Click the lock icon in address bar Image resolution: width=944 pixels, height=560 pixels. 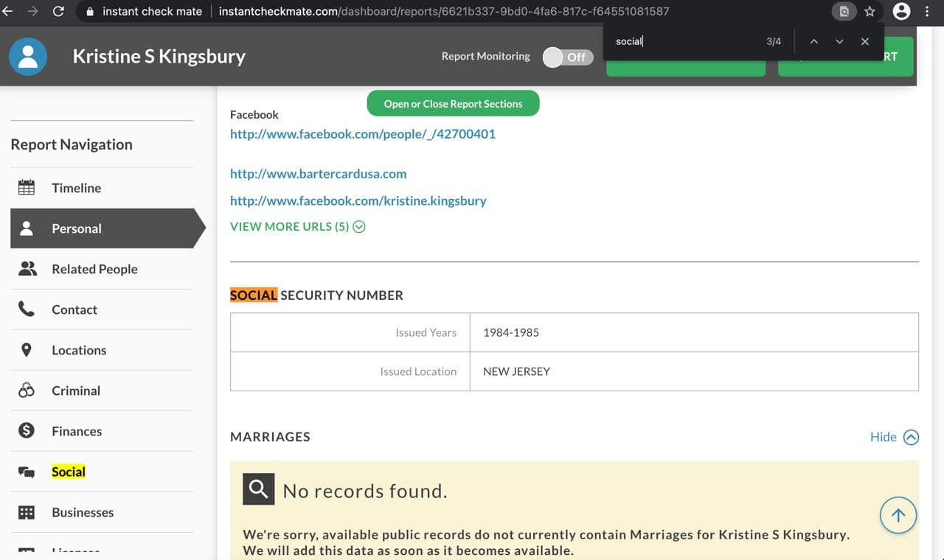coord(90,12)
